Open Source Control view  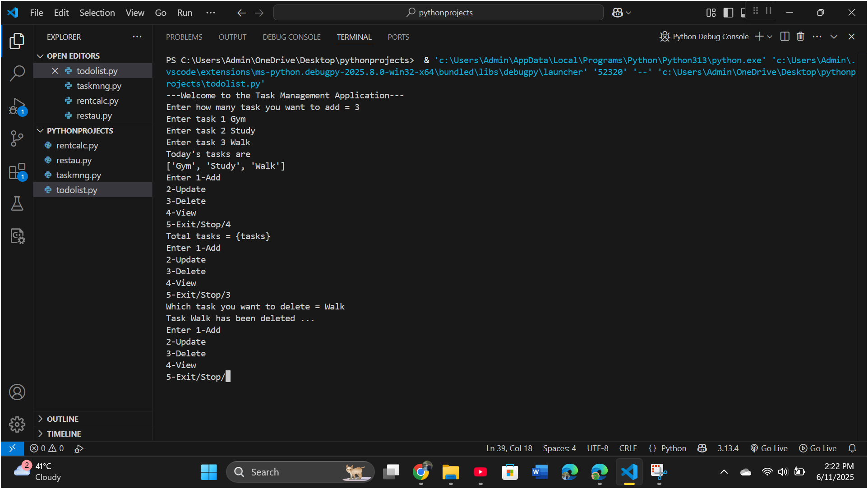point(17,138)
